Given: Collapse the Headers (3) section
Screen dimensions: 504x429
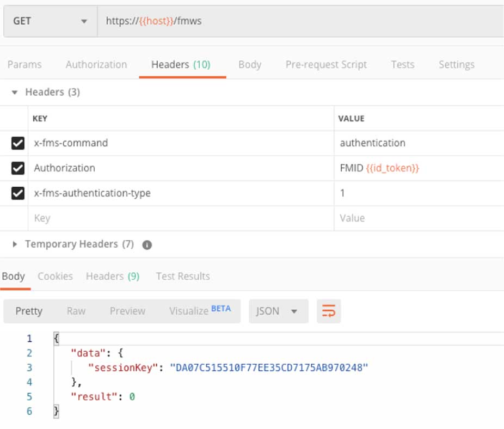Looking at the screenshot, I should [15, 93].
